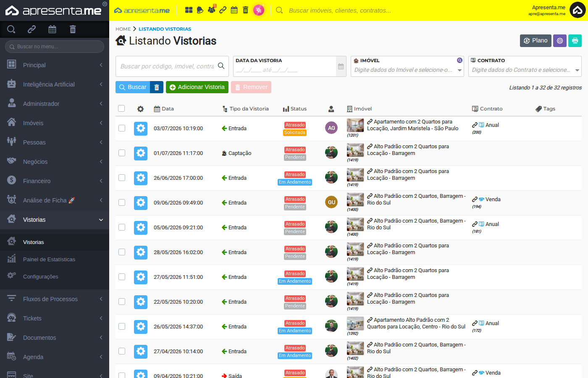Expand the Imóveis sidebar menu

[55, 123]
